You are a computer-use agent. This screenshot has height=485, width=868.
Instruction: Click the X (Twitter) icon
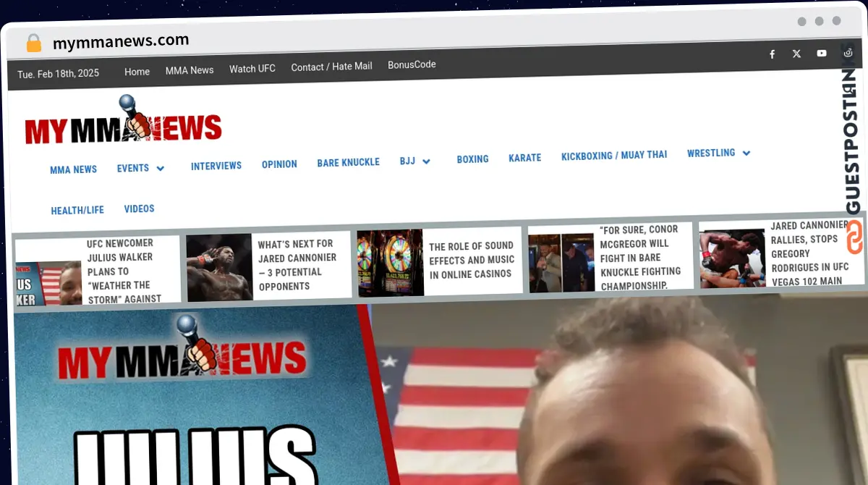(x=796, y=54)
